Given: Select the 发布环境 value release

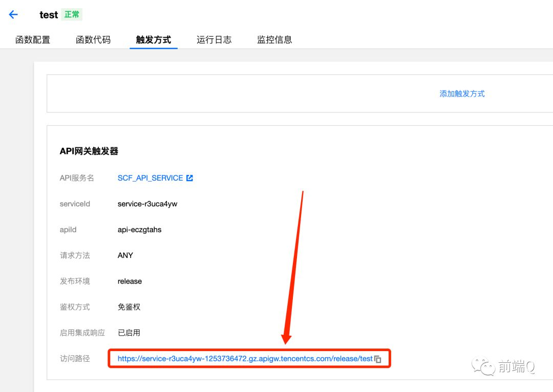Looking at the screenshot, I should pos(130,281).
